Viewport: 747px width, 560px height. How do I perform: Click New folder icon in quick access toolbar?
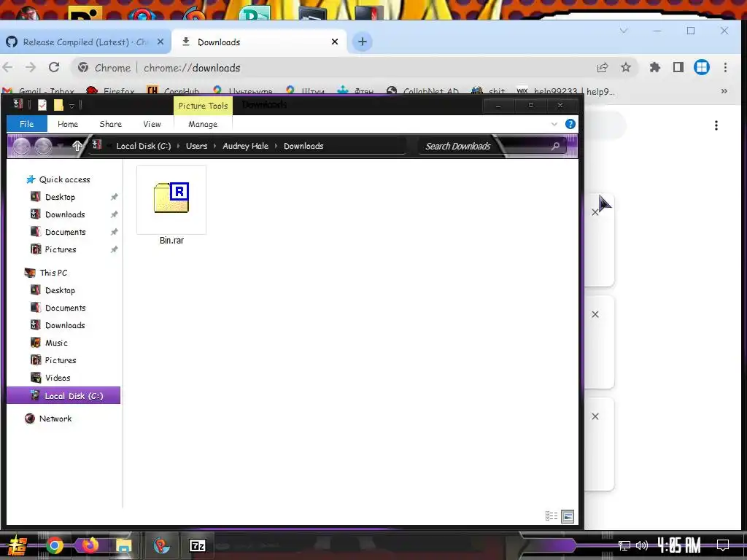click(x=58, y=105)
